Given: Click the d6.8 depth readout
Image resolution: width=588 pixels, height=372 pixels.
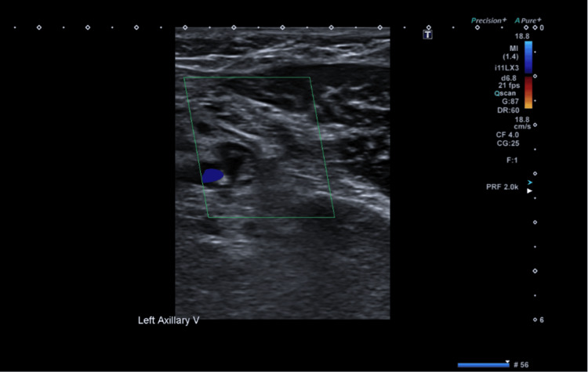Looking at the screenshot, I should [509, 78].
